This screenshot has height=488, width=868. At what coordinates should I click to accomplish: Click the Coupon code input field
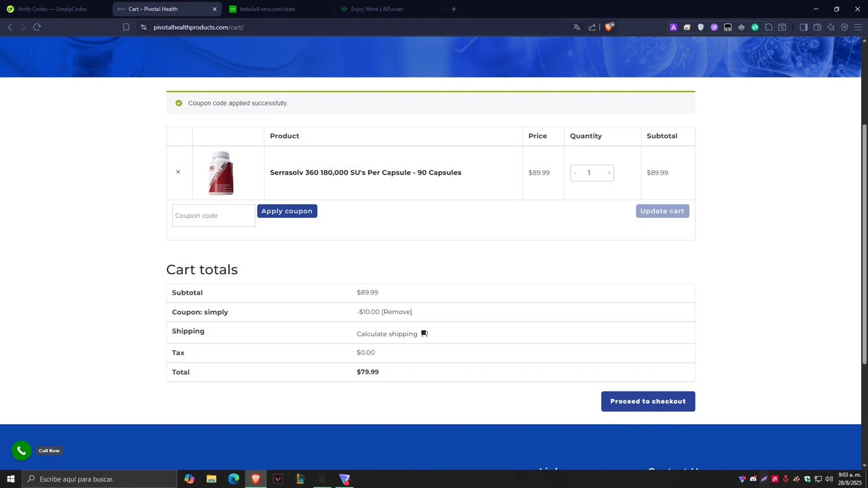[x=214, y=215]
